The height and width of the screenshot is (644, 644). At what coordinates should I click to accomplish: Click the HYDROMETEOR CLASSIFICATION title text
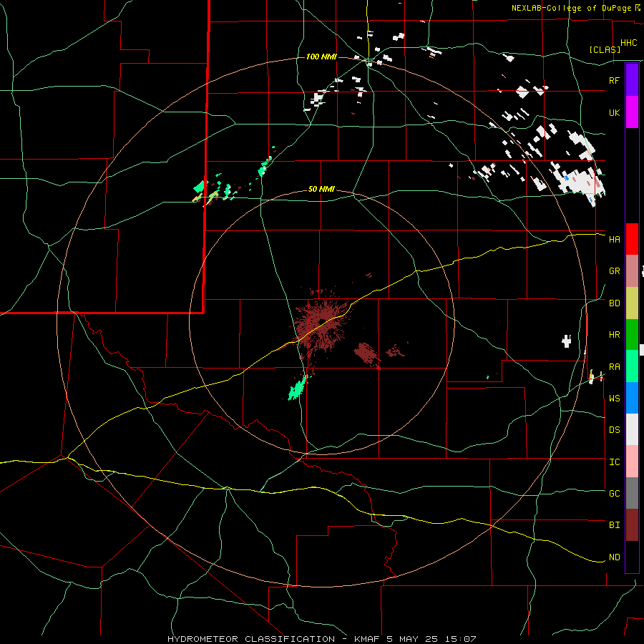(x=251, y=639)
